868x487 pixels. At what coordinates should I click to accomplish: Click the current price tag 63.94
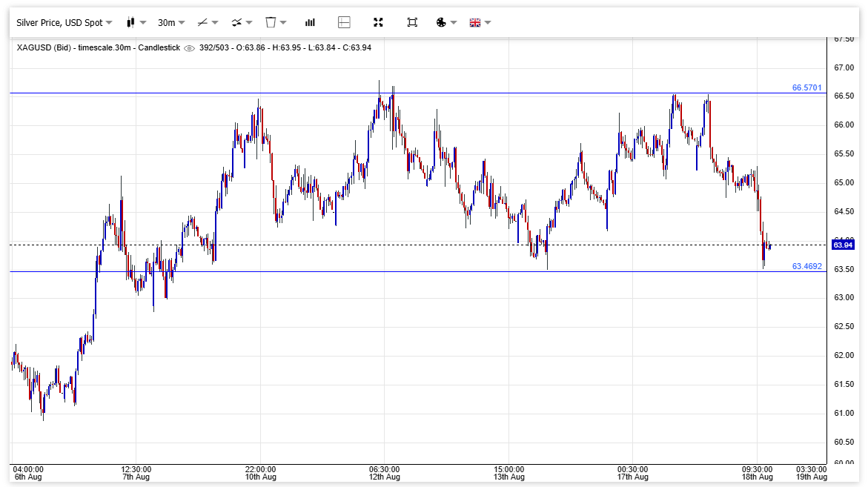point(843,245)
